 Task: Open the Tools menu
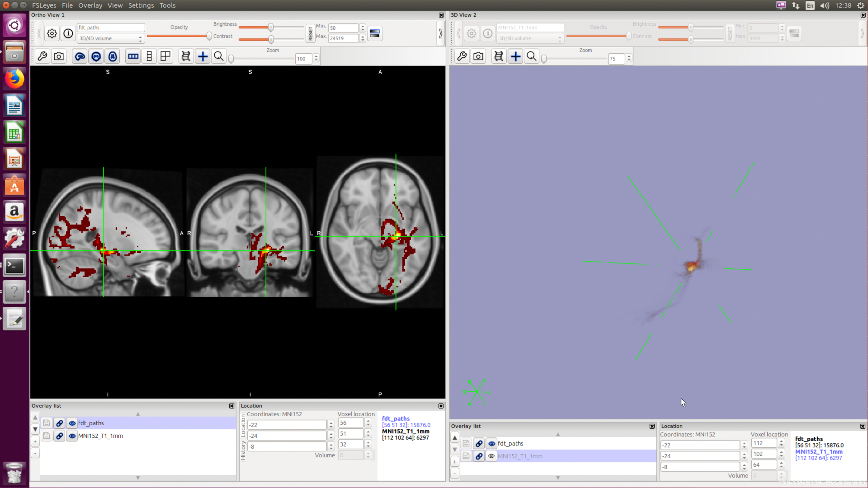click(x=168, y=5)
